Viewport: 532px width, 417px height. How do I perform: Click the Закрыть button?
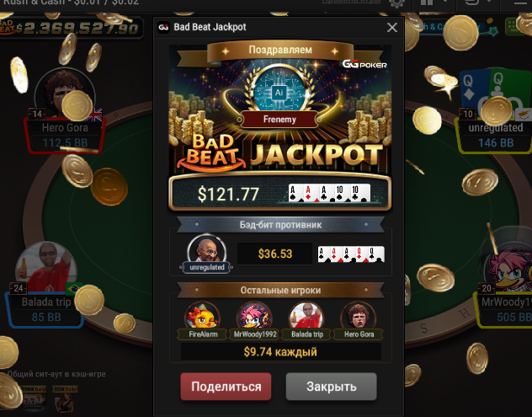(x=331, y=387)
